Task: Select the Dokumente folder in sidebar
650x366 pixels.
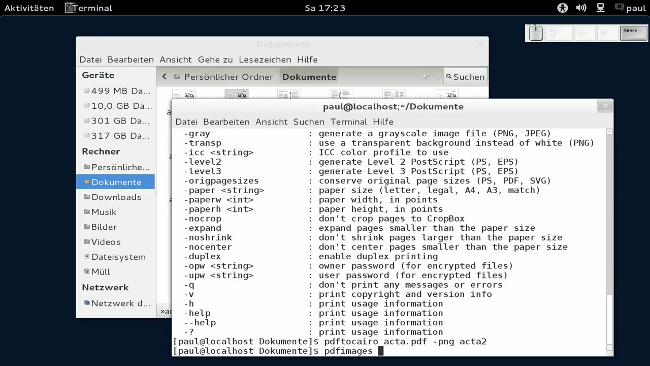Action: [x=116, y=182]
